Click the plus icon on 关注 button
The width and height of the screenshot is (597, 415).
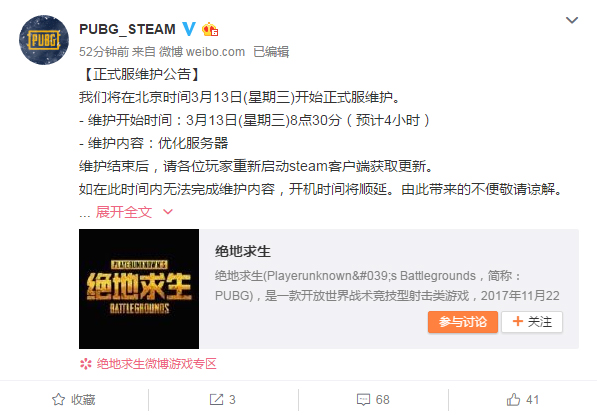tap(517, 322)
